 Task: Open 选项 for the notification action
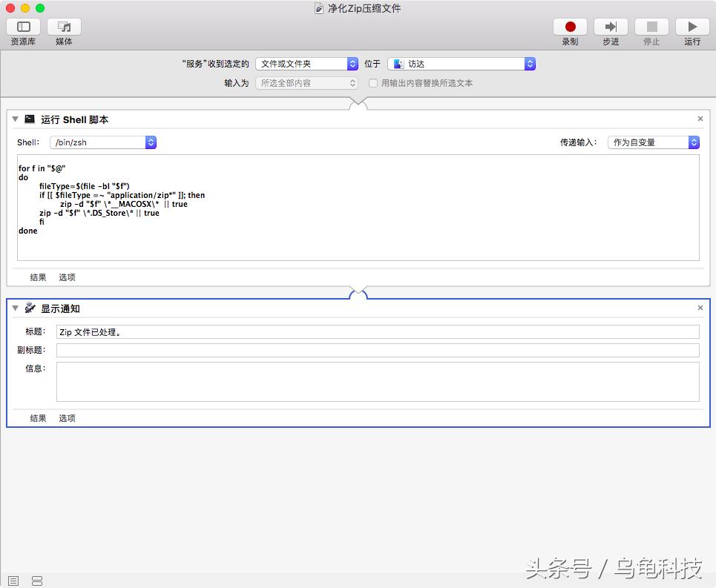pos(67,417)
